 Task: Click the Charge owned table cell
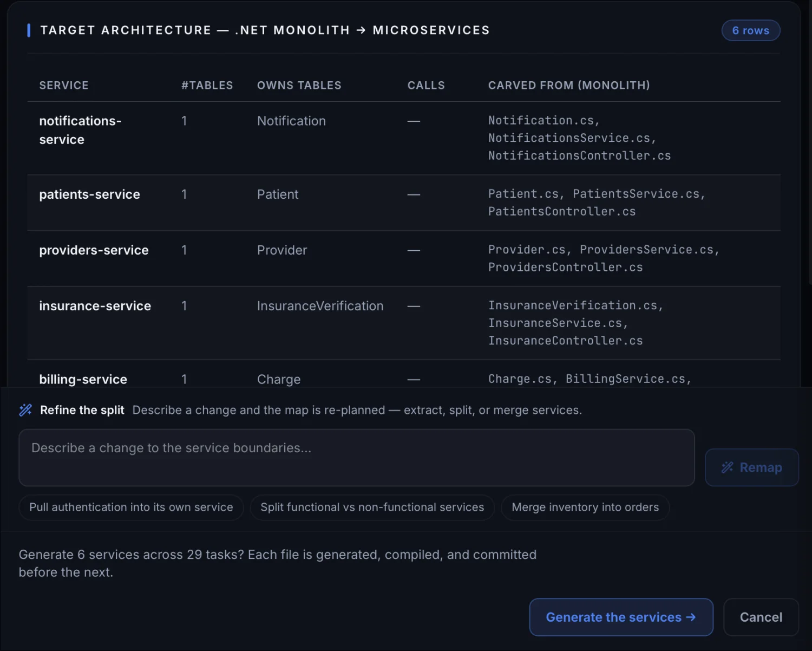coord(279,379)
